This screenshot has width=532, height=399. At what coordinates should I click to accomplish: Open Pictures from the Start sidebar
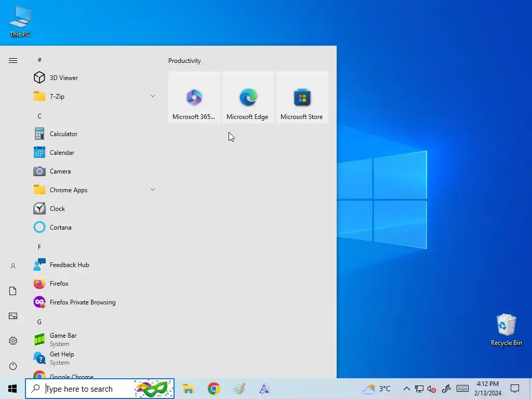click(13, 316)
